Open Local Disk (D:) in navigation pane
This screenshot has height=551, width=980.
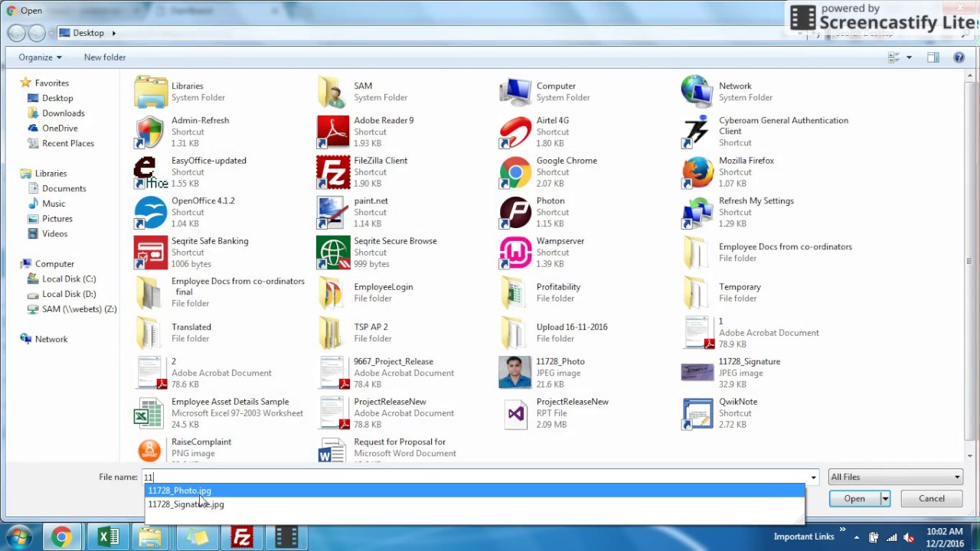coord(69,294)
